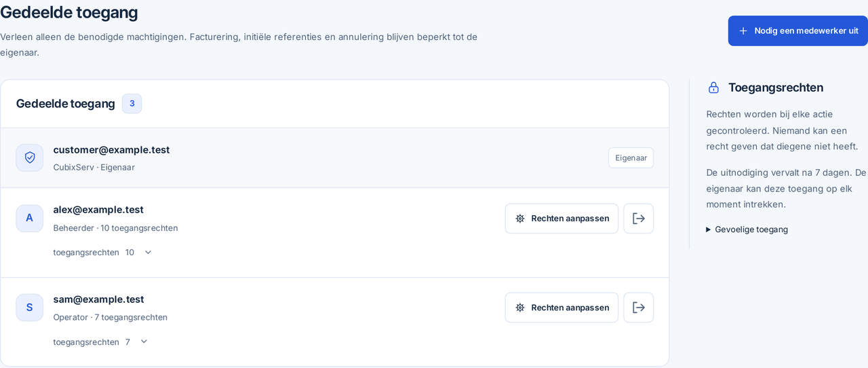
Task: Adjust rights for alex@example.test
Action: point(561,219)
